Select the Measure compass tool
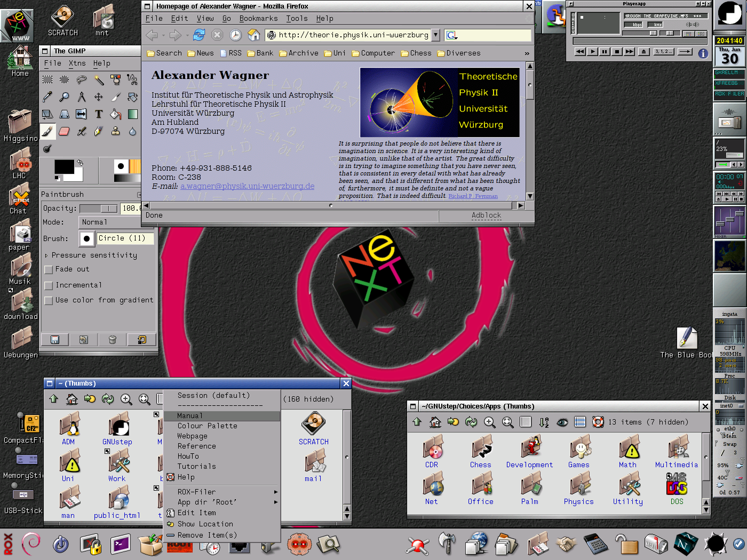Viewport: 747px width, 560px height. pyautogui.click(x=82, y=97)
